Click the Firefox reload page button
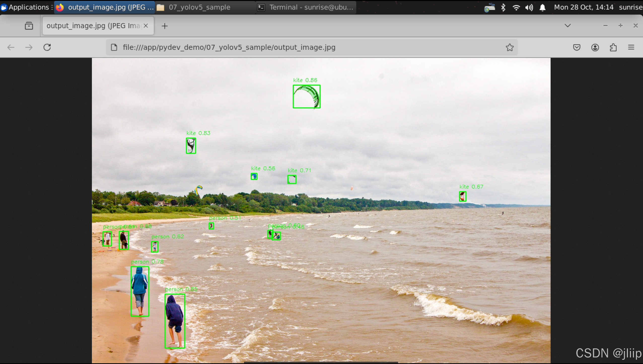 point(47,47)
